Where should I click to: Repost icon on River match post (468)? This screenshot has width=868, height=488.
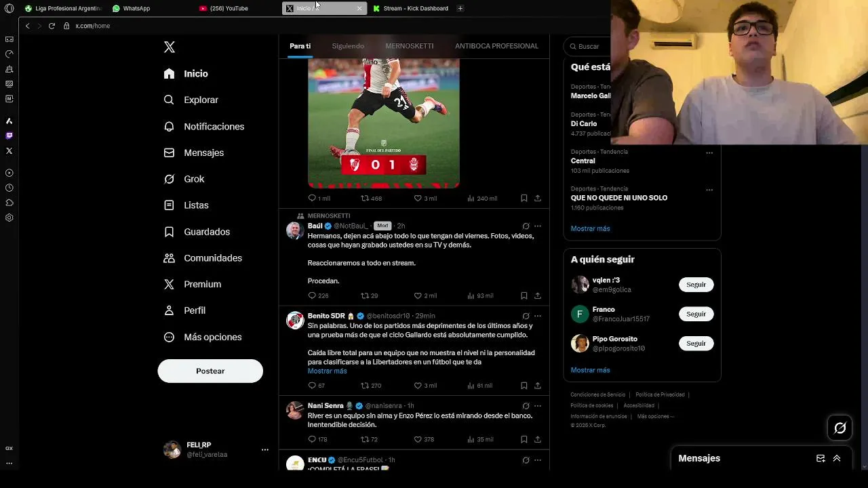click(365, 199)
